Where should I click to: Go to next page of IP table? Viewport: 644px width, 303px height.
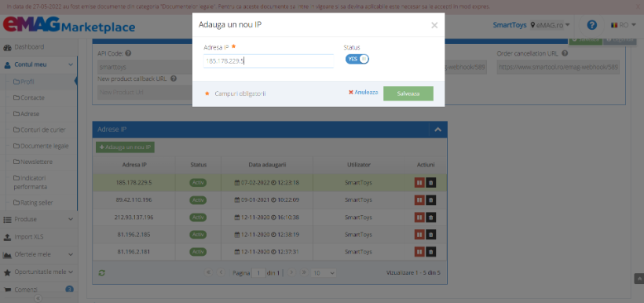pyautogui.click(x=291, y=272)
